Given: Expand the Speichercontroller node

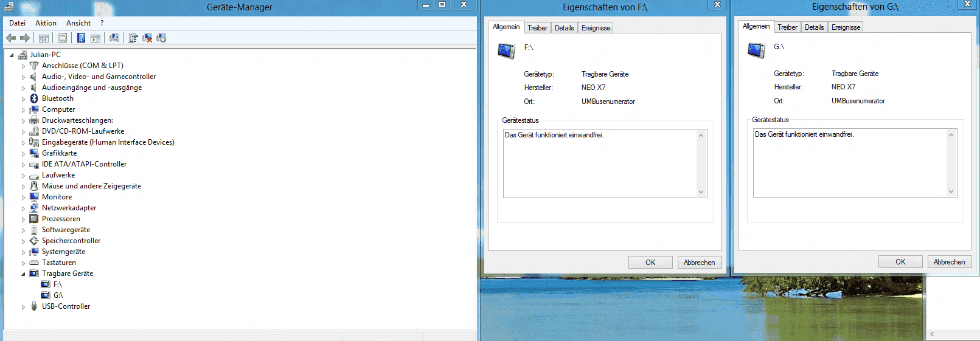Looking at the screenshot, I should click(24, 241).
